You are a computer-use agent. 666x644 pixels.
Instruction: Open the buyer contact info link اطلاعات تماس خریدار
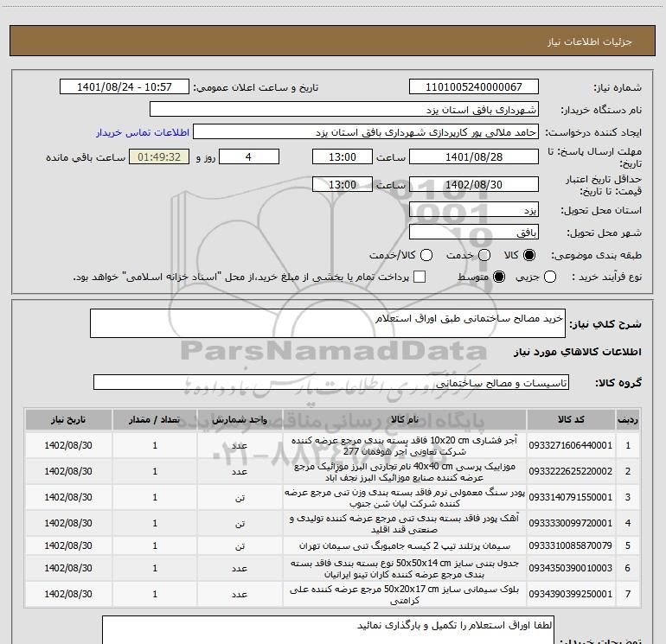(x=143, y=132)
